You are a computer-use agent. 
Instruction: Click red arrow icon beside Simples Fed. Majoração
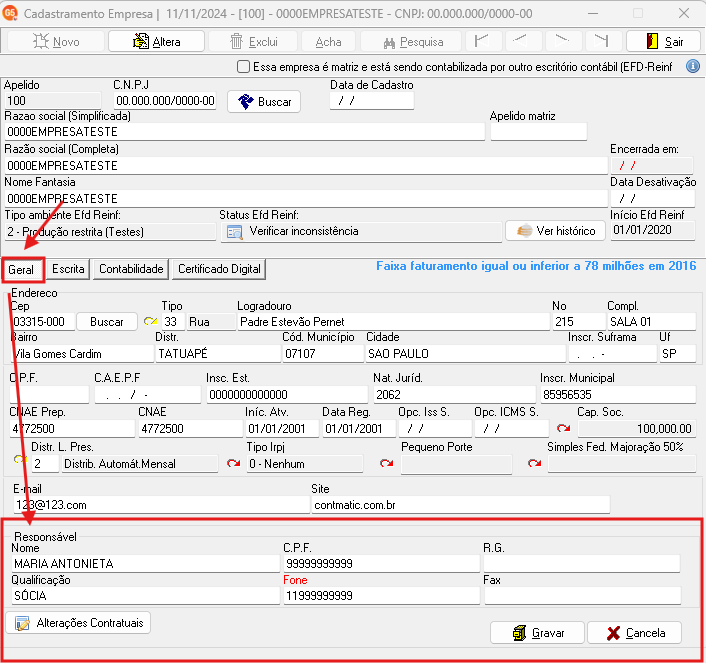tap(534, 463)
